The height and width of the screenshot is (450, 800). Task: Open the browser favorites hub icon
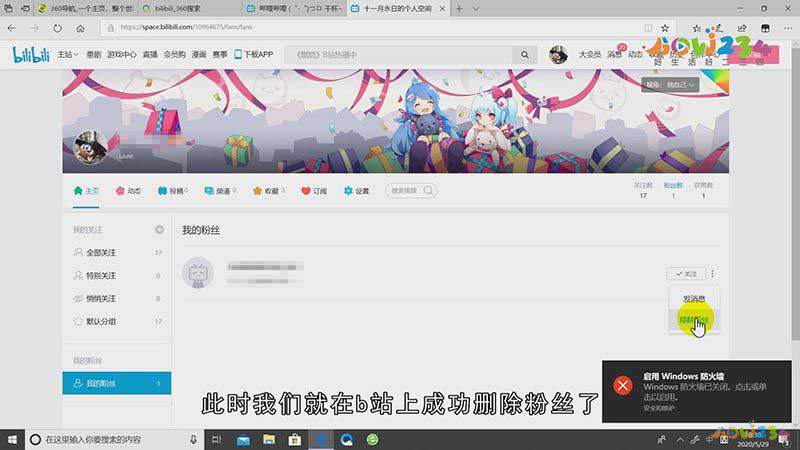pyautogui.click(x=696, y=28)
